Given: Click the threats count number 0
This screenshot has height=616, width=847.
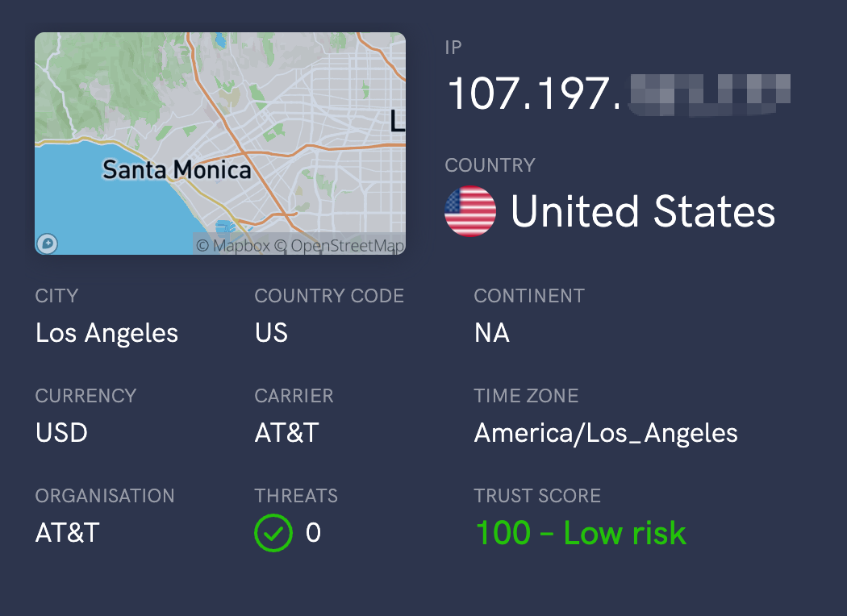Looking at the screenshot, I should click(313, 533).
